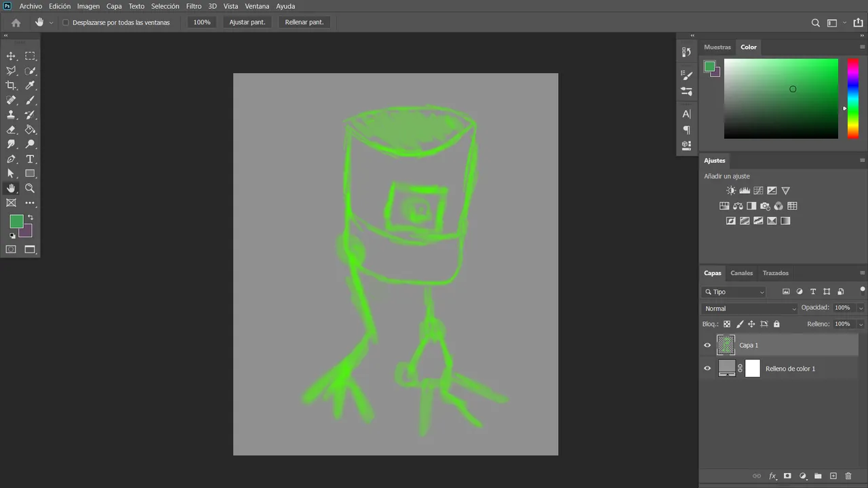Select the Smudge tool

pos(11,144)
